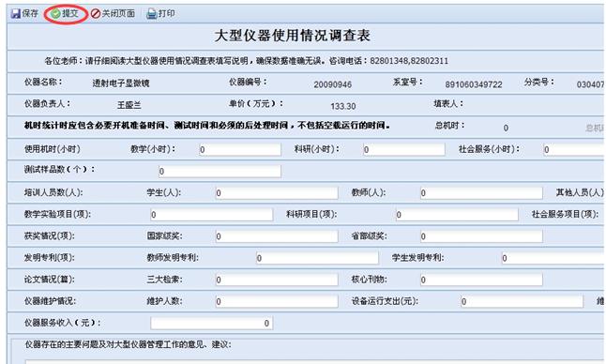606x364 pixels.
Task: Focus the 测试样品数(个) input field
Action: (220, 171)
